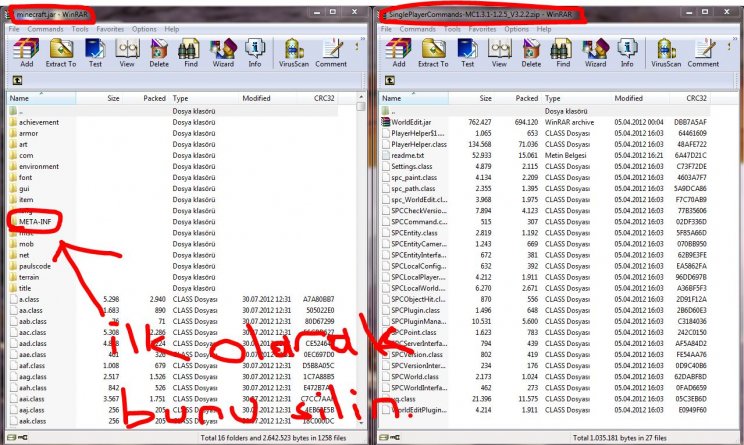This screenshot has width=744, height=445.
Task: Click Comment icon in SinglePlayerCommands window
Action: 704,53
